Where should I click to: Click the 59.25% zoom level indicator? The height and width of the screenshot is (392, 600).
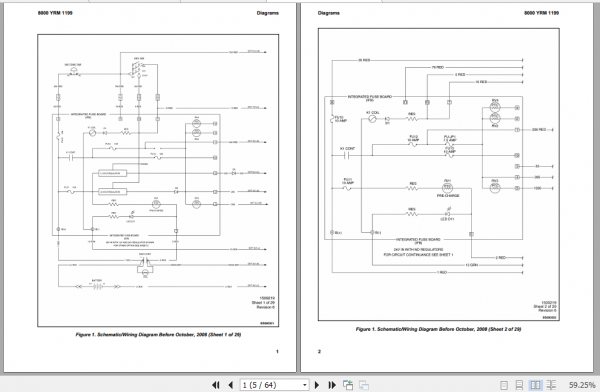582,385
